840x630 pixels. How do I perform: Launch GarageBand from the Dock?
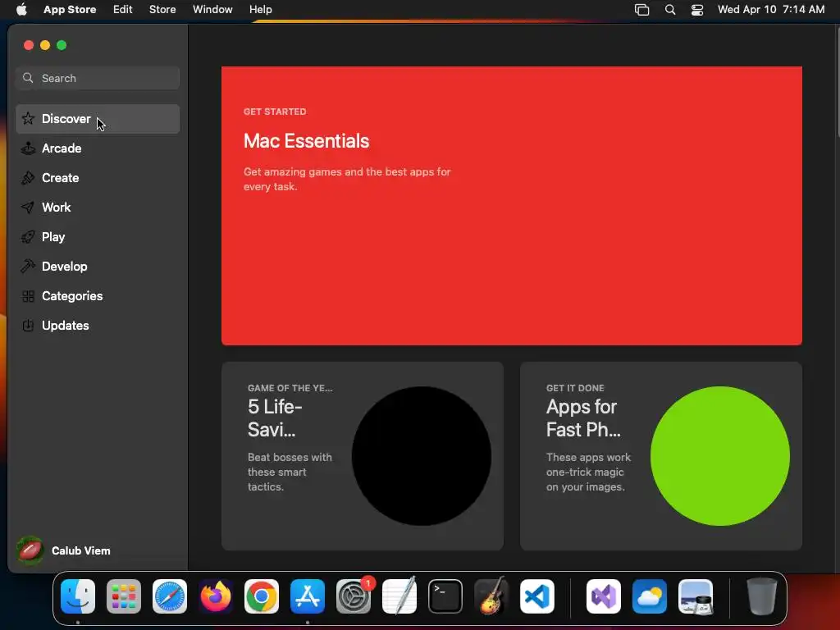coord(491,596)
